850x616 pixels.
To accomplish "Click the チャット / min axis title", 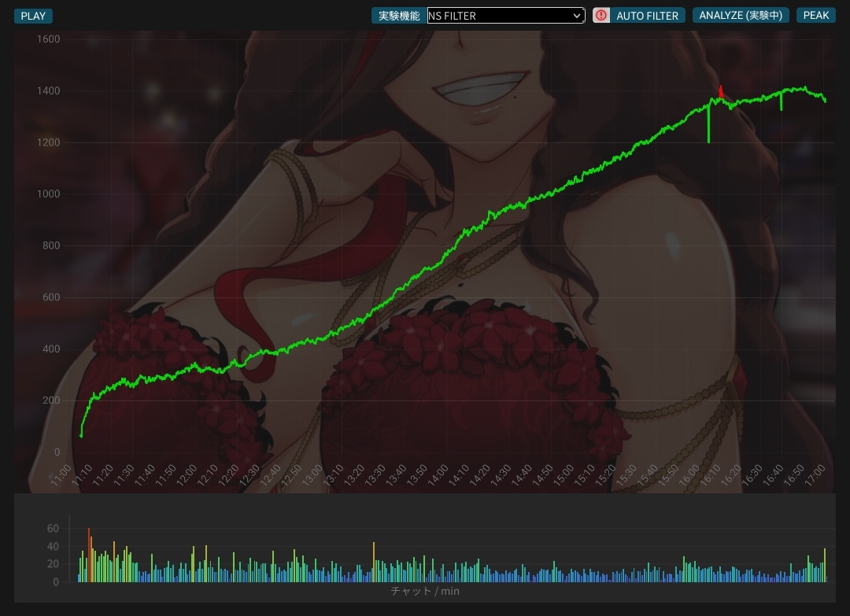I will coord(425,591).
